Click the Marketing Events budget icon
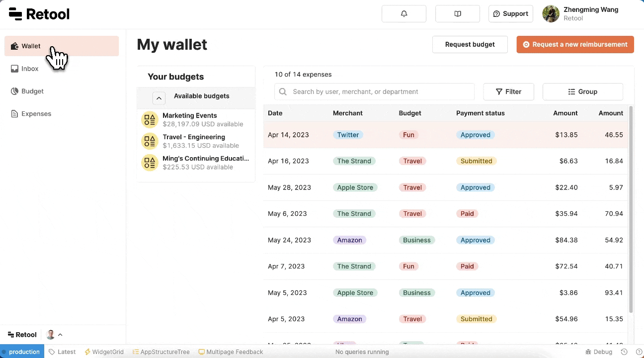 pos(150,120)
